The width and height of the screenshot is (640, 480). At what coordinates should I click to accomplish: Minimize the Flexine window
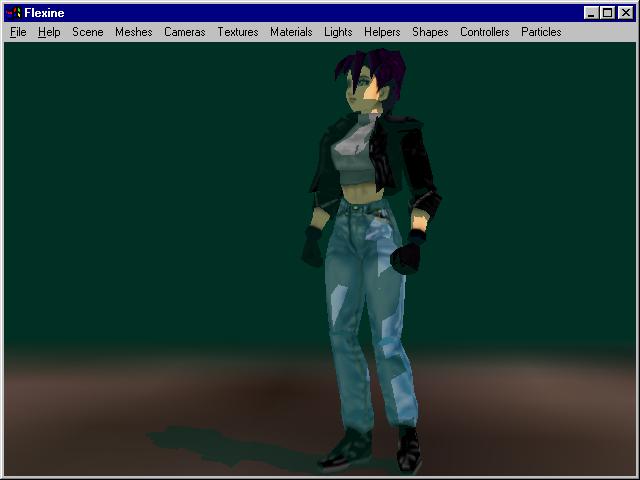pos(591,13)
